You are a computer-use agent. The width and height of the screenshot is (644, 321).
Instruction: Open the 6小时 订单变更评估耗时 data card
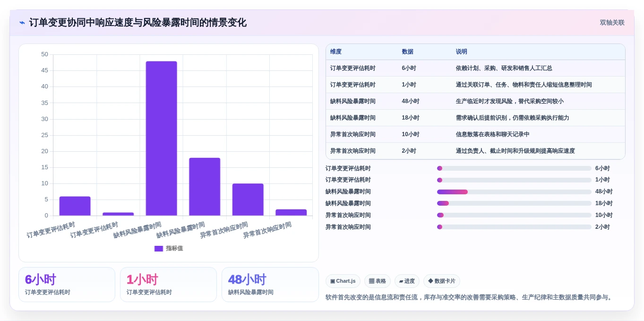(x=67, y=285)
